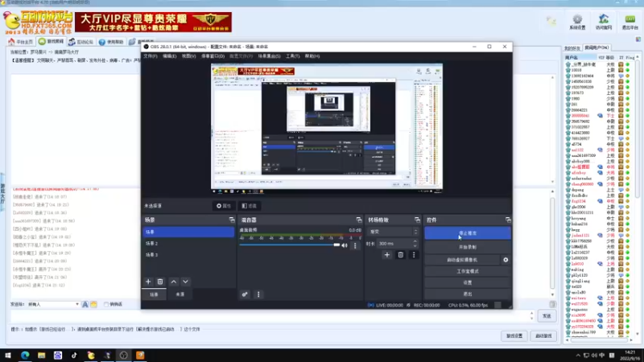Switch to Sources tab under scenes list
The width and height of the screenshot is (644, 362).
[180, 294]
